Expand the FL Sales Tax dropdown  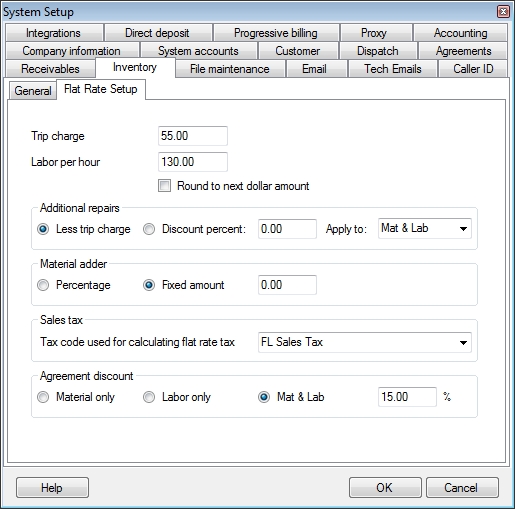point(365,342)
